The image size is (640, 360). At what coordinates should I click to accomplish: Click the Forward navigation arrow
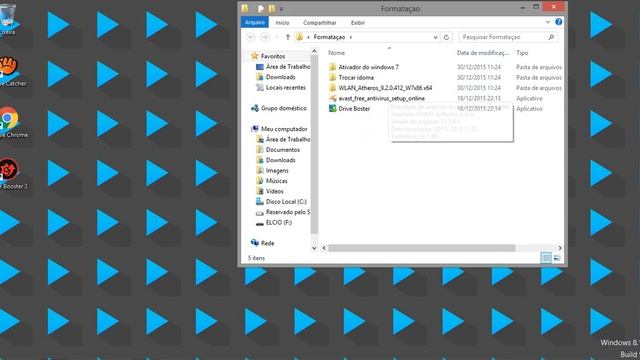pyautogui.click(x=265, y=37)
